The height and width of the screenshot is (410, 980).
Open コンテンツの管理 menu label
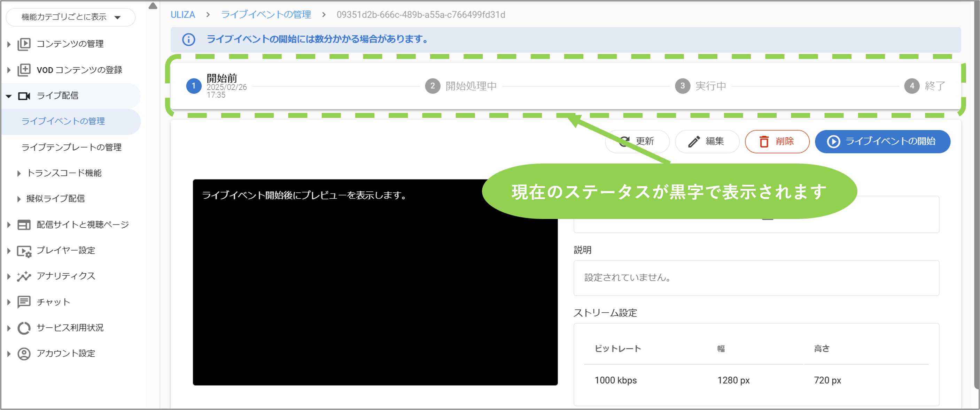click(x=70, y=44)
